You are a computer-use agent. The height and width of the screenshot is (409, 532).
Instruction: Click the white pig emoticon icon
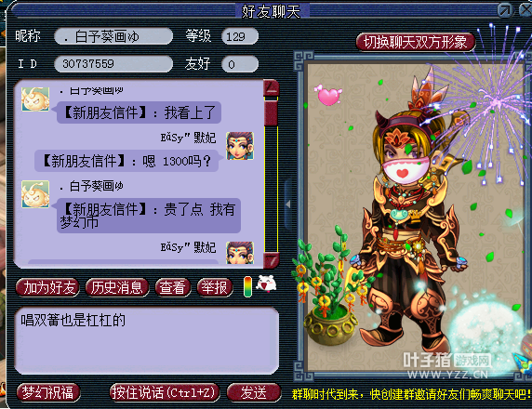pyautogui.click(x=266, y=284)
